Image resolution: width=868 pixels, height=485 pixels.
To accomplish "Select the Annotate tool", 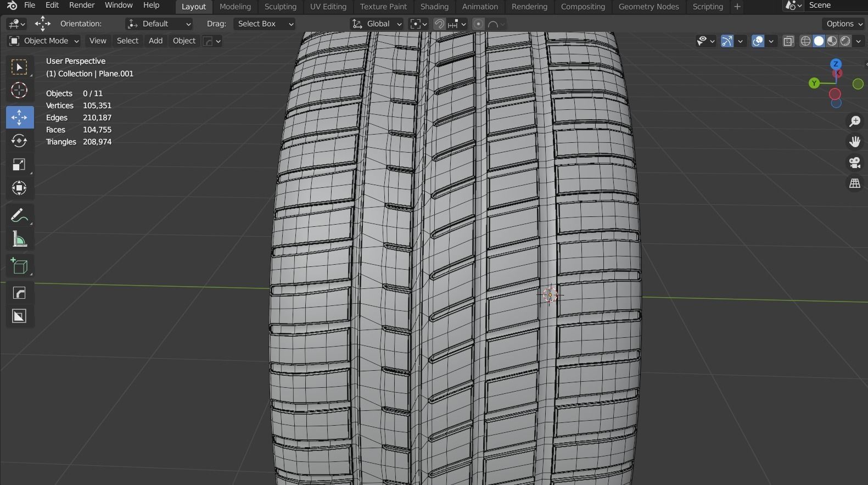I will pyautogui.click(x=19, y=215).
